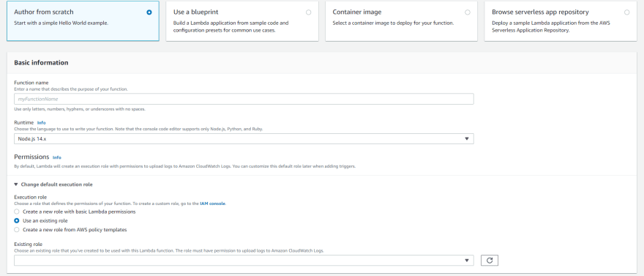Choose Use an existing role radio button
The image size is (644, 276).
point(17,220)
